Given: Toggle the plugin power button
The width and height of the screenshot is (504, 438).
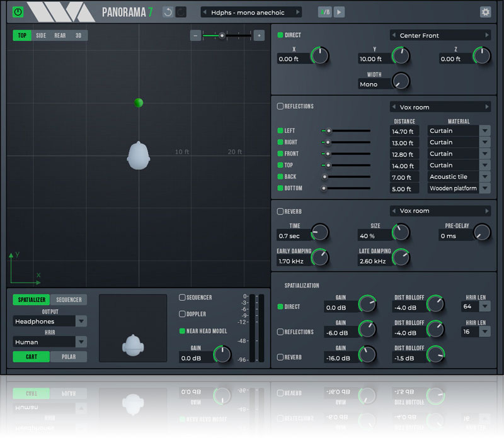Looking at the screenshot, I should point(18,12).
